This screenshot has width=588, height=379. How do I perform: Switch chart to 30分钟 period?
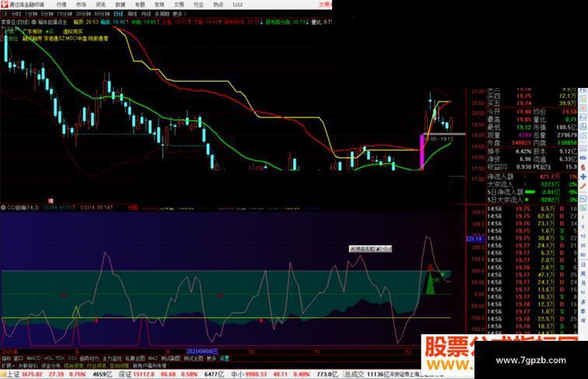coord(83,14)
